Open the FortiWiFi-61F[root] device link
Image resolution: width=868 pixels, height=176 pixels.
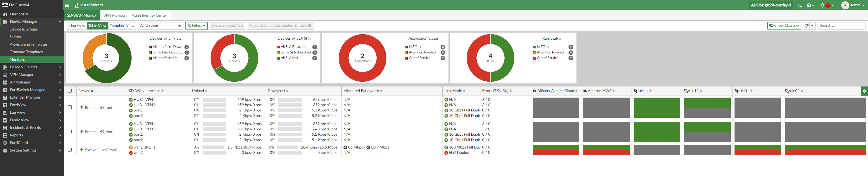(x=101, y=150)
